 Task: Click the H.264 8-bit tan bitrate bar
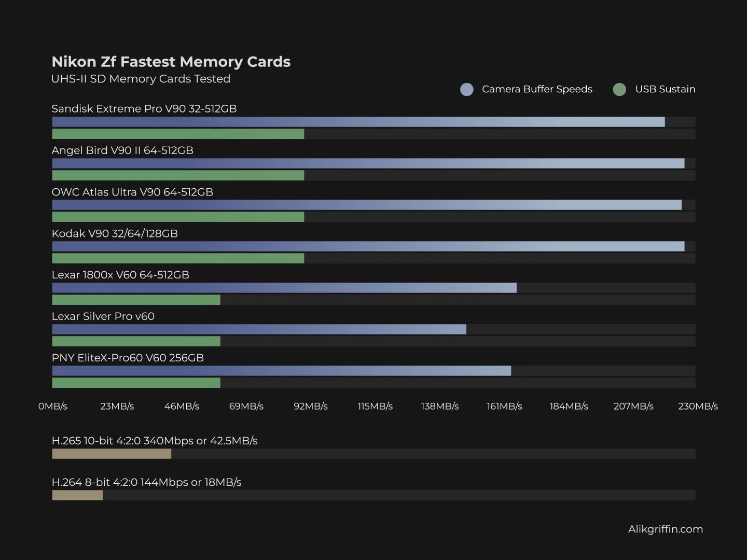pyautogui.click(x=77, y=495)
